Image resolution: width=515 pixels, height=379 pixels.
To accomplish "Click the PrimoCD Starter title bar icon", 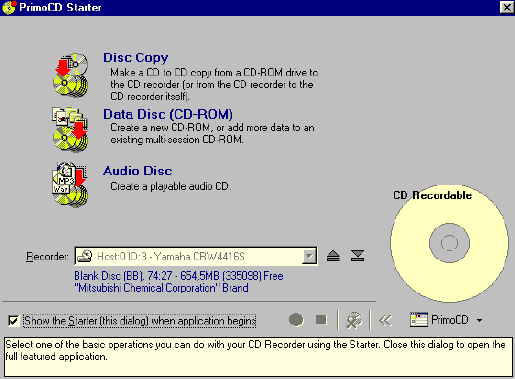I will [x=9, y=7].
